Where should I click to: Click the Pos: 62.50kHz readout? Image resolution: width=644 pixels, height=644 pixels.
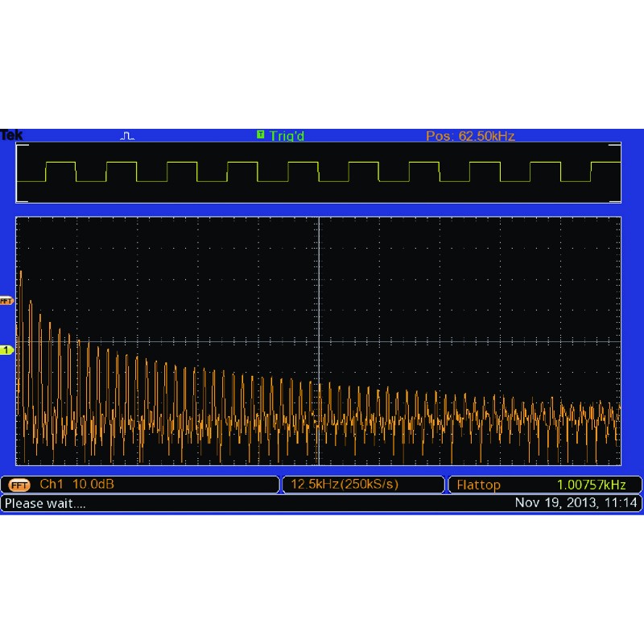470,135
